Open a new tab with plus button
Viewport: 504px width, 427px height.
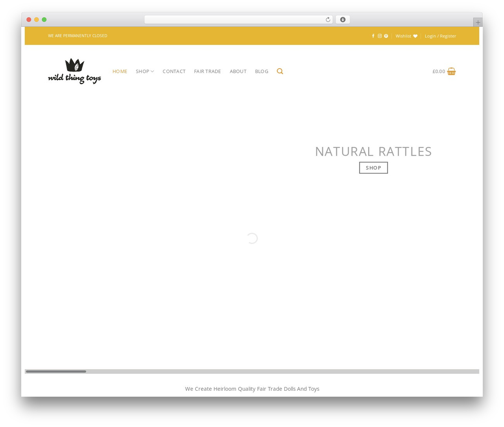tap(478, 22)
